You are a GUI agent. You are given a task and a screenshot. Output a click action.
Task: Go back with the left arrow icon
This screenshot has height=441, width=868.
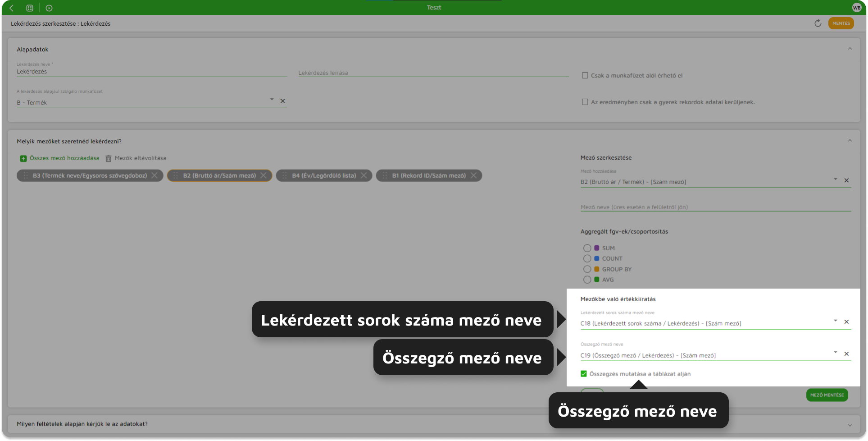pos(12,8)
